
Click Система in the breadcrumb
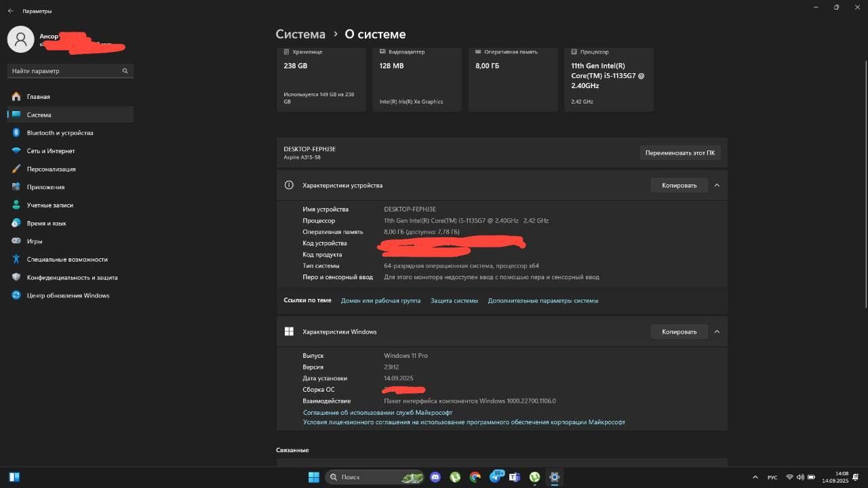(x=300, y=34)
